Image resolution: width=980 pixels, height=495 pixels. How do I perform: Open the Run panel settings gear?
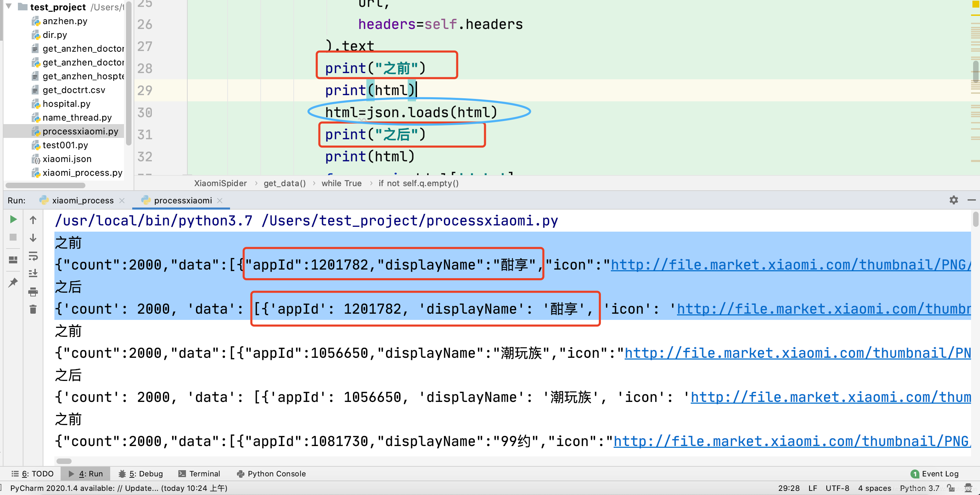point(953,200)
